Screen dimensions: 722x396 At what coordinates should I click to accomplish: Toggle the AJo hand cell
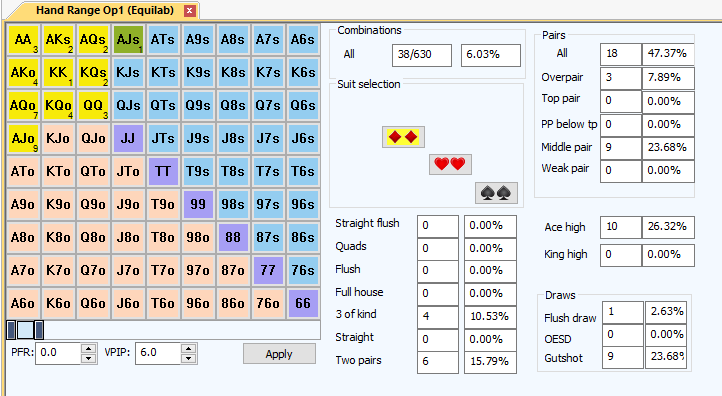[23, 139]
